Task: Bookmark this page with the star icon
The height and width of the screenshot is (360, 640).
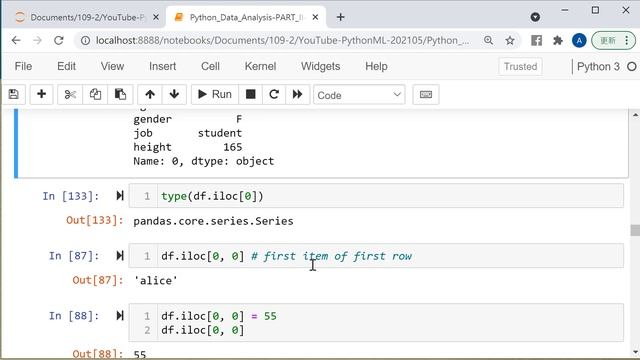Action: [x=510, y=40]
